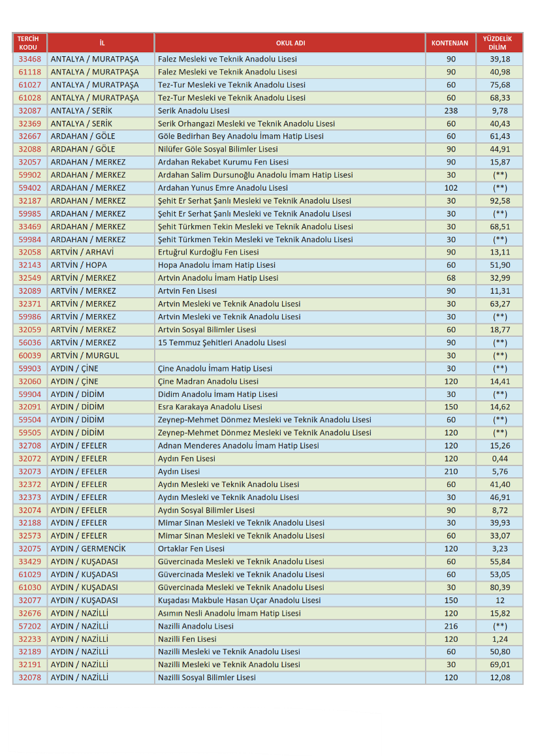Click Hopa Anadolu İmam Hatip Lisesi
534x756 pixels.
(217, 265)
